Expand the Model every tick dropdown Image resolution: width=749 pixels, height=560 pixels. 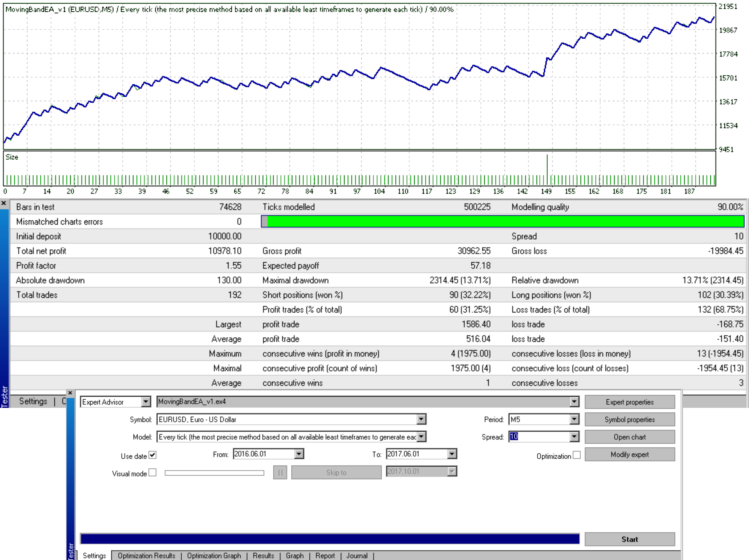point(421,437)
